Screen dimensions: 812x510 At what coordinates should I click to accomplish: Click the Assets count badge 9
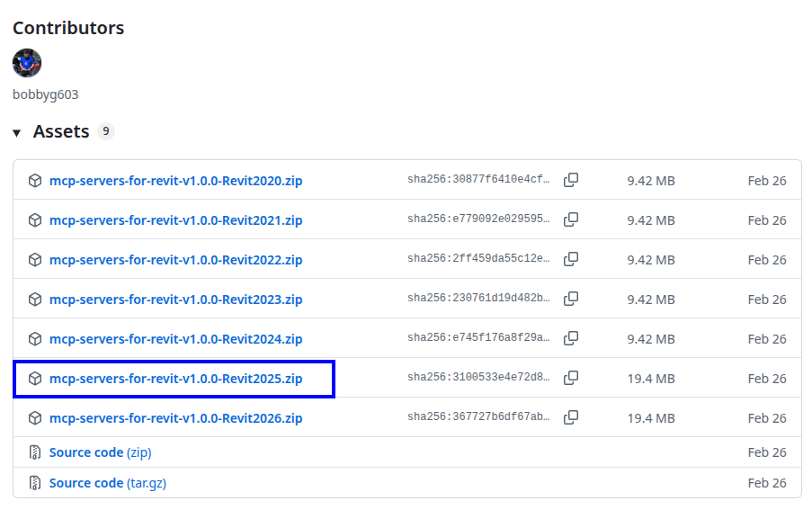point(105,131)
